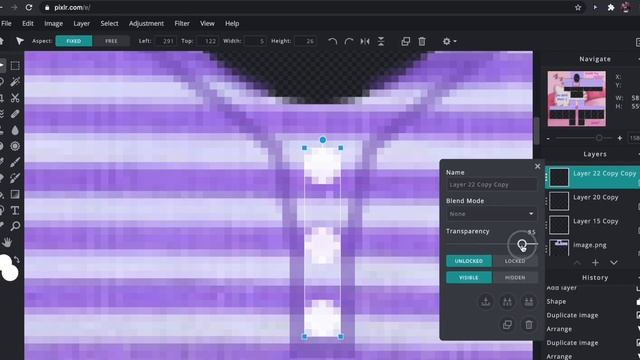Flip the layer vertically
The height and width of the screenshot is (360, 640).
pos(381,41)
